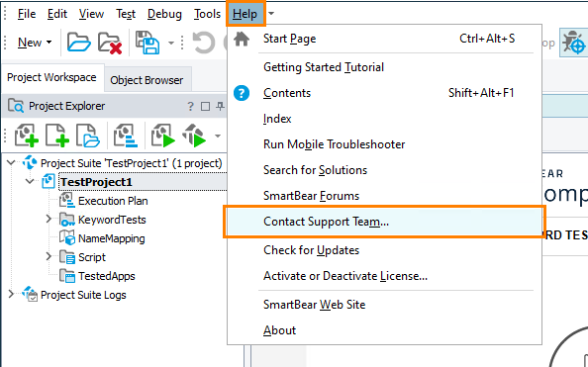Click the NameMapping node icon
Viewport: 588px width, 367px height.
[x=67, y=238]
